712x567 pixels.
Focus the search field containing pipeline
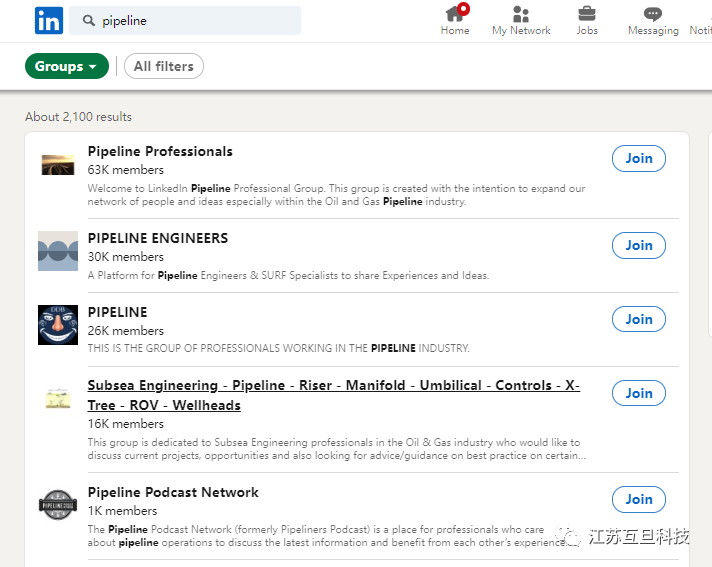(185, 20)
